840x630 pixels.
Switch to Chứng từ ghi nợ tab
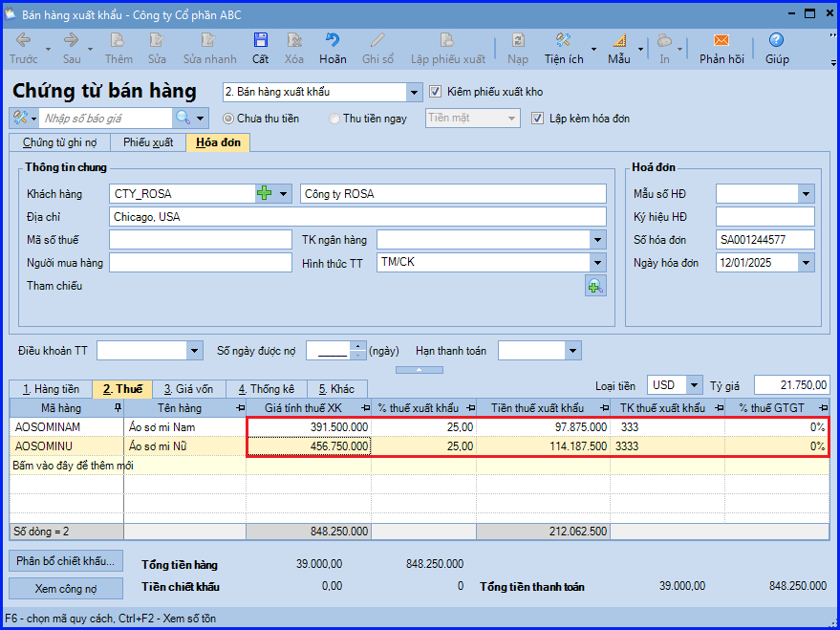tap(59, 143)
